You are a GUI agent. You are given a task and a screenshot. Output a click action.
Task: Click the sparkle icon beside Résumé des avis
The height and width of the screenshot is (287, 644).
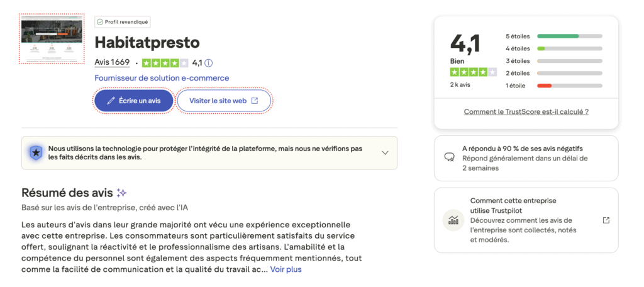point(121,193)
